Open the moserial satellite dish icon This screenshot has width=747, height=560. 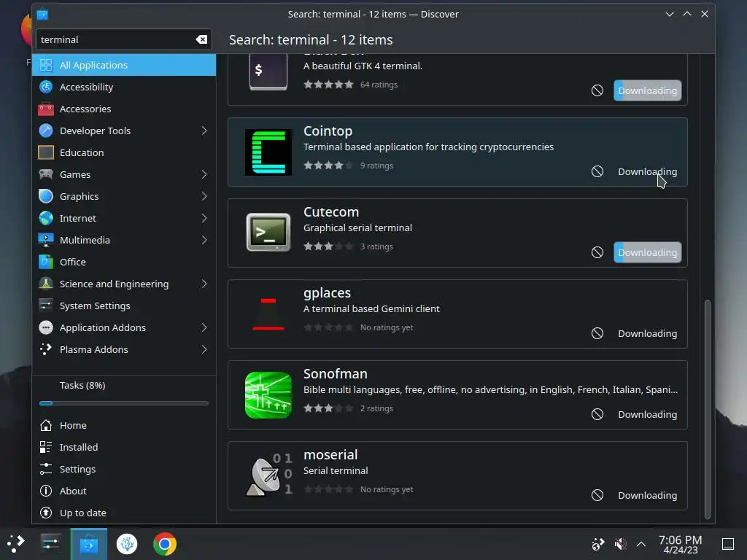click(268, 475)
